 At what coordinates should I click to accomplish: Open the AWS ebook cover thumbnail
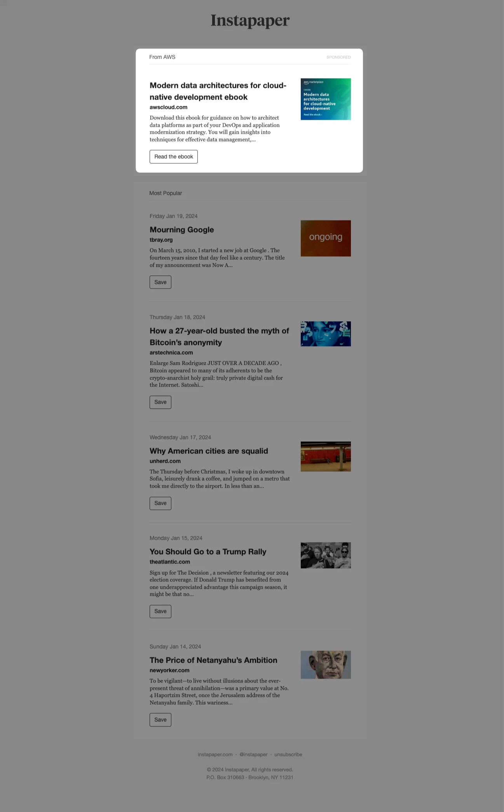[x=326, y=99]
